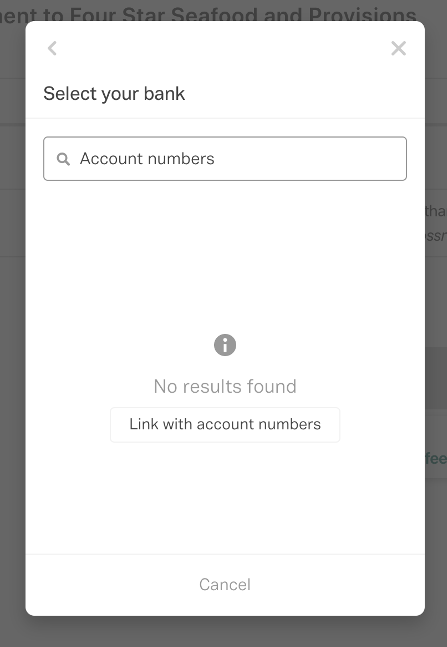
Task: Click the dimmed backdrop below the dialog
Action: point(223,632)
